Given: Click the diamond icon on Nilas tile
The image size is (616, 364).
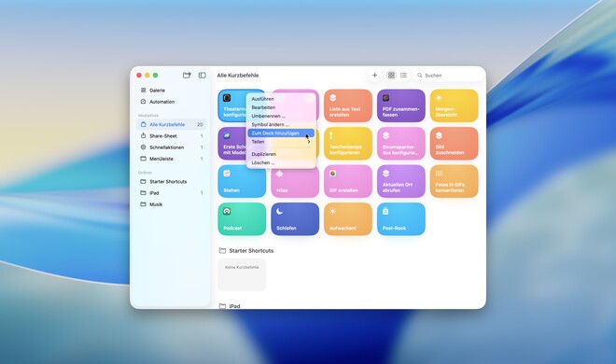Looking at the screenshot, I should point(279,174).
